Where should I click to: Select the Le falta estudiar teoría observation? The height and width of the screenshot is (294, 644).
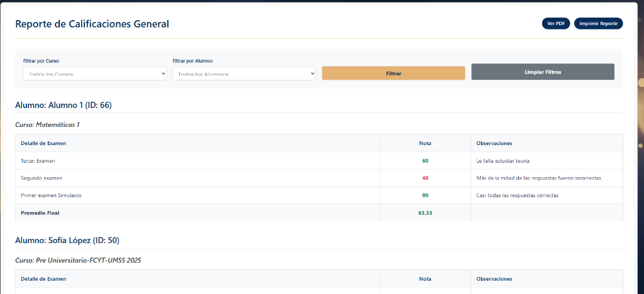tap(503, 161)
